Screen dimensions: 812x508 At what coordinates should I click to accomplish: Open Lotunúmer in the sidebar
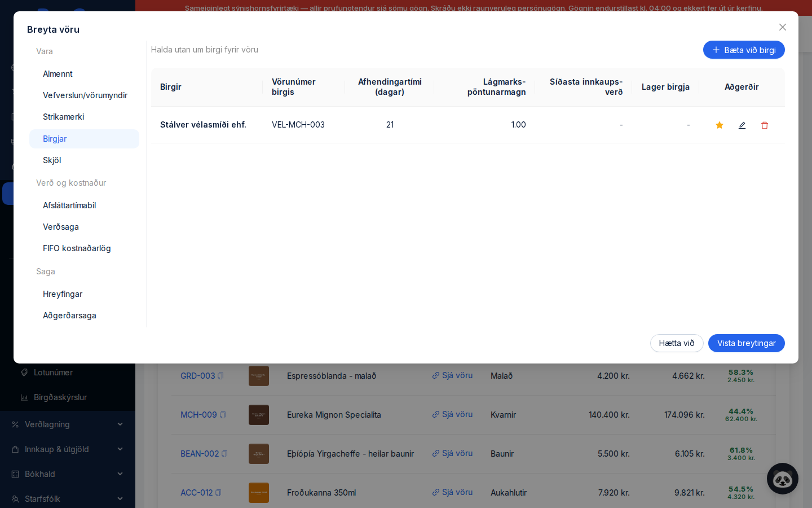click(x=68, y=373)
